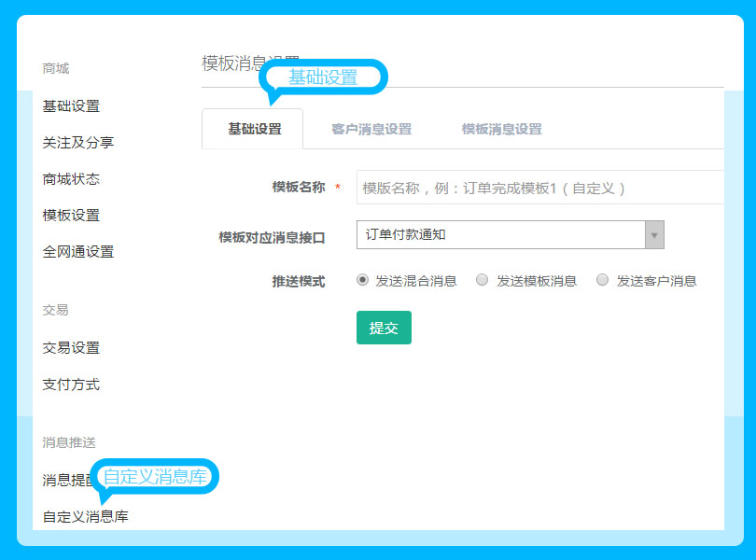756x560 pixels.
Task: Open the 模板消息设置 tab
Action: (x=501, y=130)
